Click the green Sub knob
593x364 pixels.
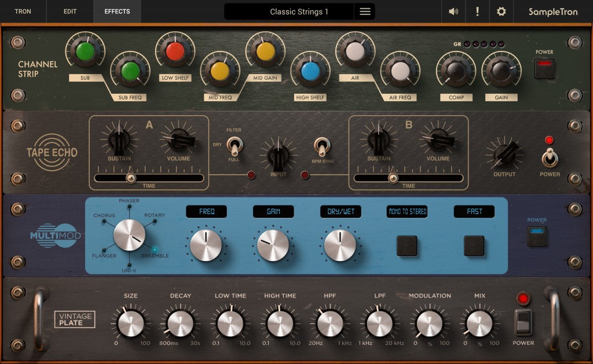point(85,50)
